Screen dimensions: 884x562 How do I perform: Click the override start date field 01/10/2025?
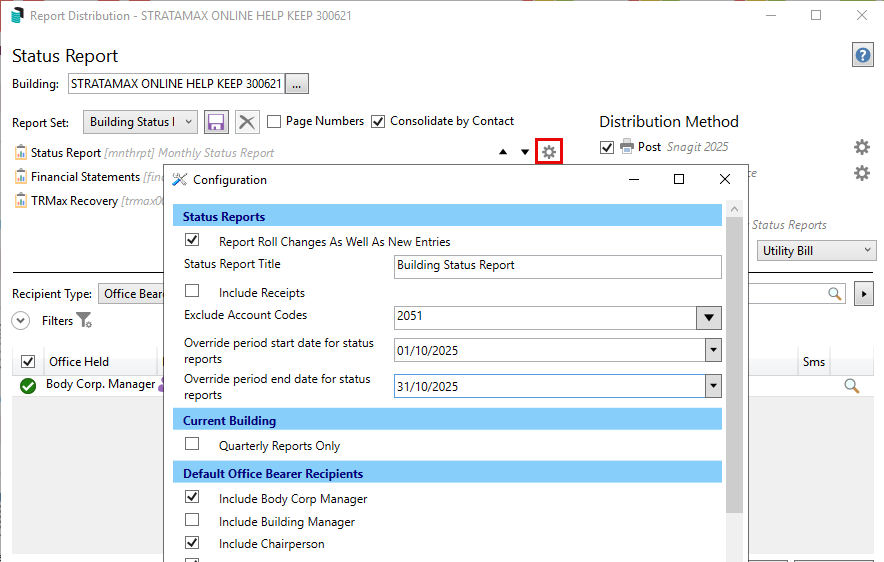click(x=550, y=350)
